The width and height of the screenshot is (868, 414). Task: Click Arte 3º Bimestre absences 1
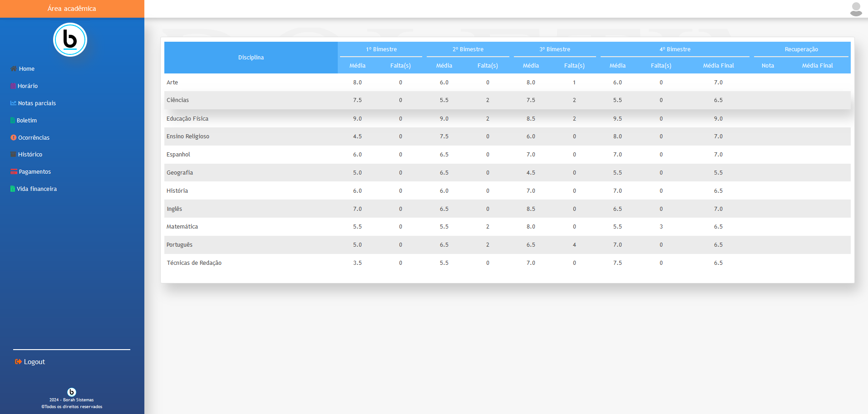tap(574, 82)
